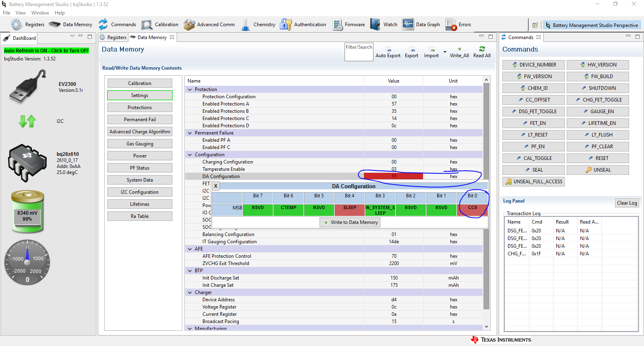This screenshot has width=644, height=346.
Task: Open the Registers toolbar view
Action: (27, 25)
